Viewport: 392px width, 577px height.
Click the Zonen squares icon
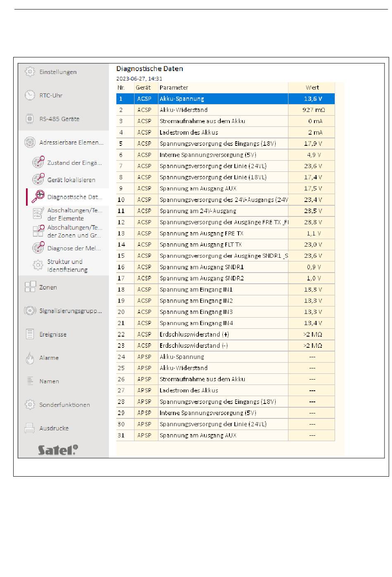coord(30,287)
